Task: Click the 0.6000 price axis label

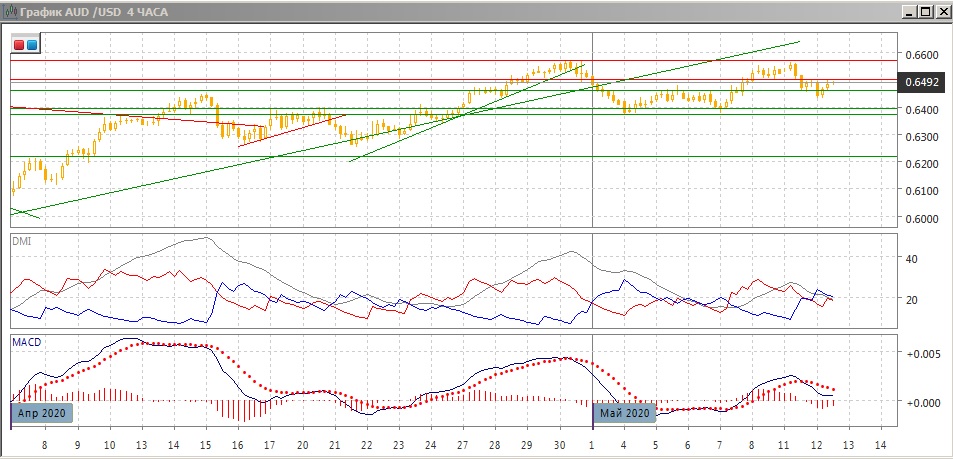Action: click(920, 219)
